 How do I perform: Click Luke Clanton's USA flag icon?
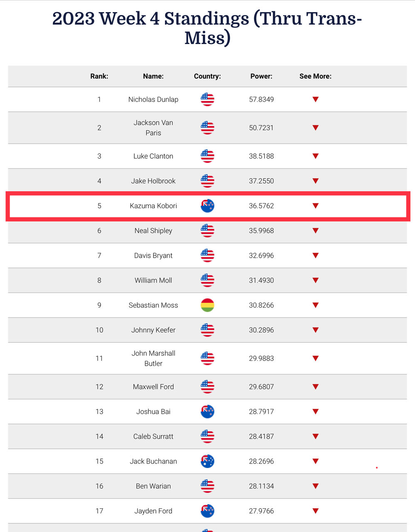click(207, 156)
